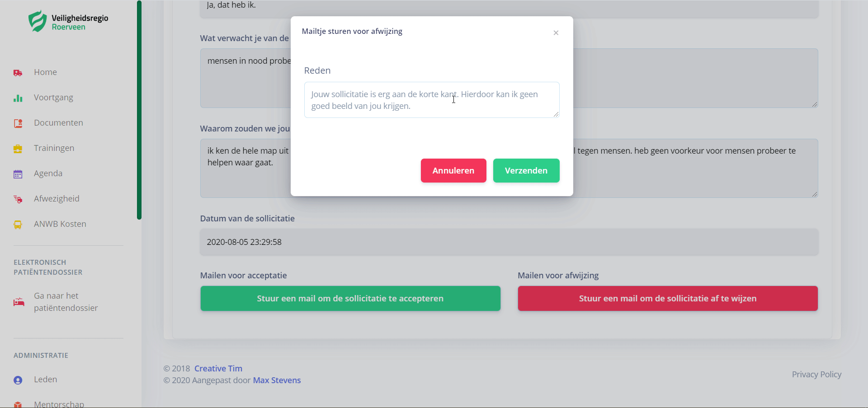Select the Trainingen briefcase icon

pyautogui.click(x=18, y=149)
